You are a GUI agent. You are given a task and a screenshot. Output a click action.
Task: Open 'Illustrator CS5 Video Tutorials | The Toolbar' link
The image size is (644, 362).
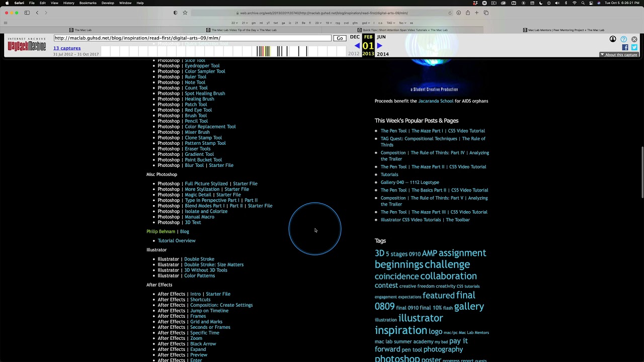425,220
